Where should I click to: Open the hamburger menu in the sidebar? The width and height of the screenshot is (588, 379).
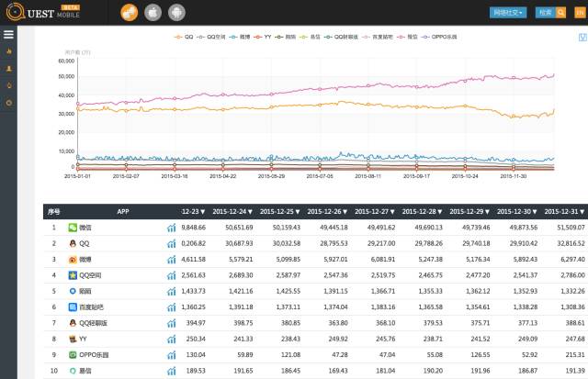(x=8, y=35)
